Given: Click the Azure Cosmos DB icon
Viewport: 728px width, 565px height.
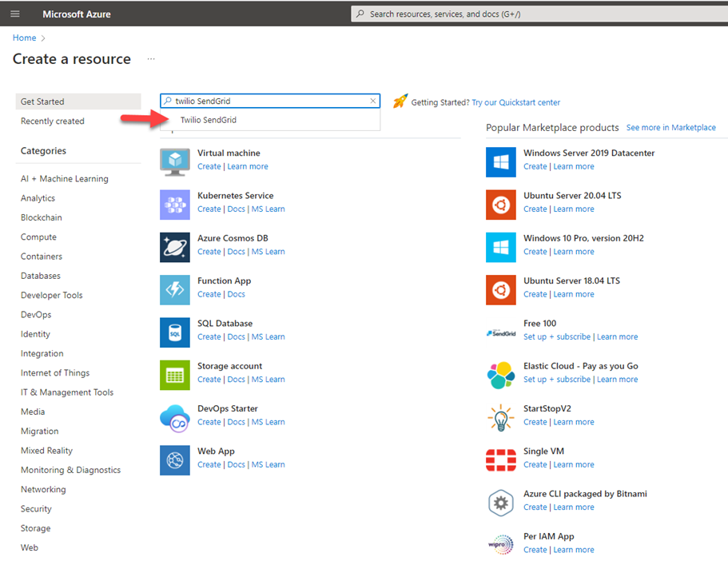Looking at the screenshot, I should coord(174,247).
